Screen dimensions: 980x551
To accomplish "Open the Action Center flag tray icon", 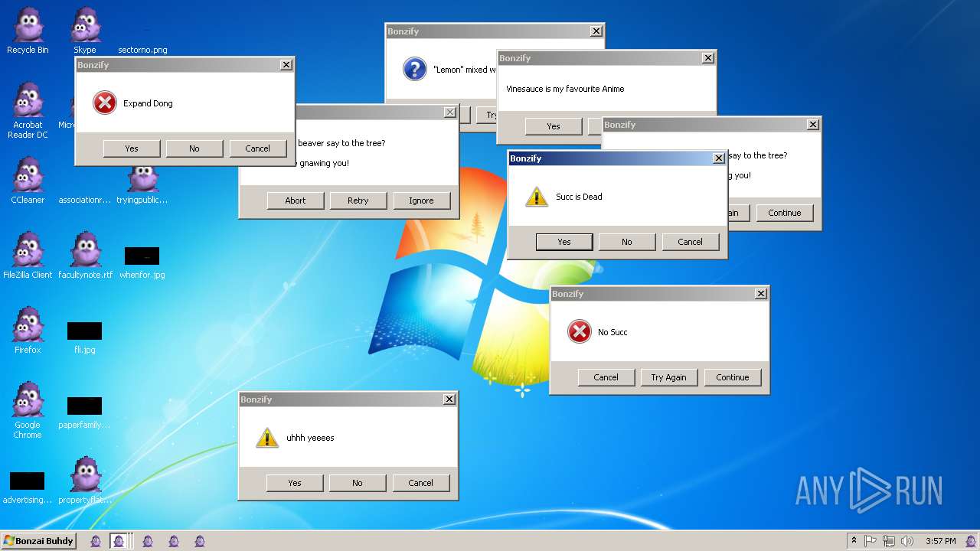I will [871, 541].
